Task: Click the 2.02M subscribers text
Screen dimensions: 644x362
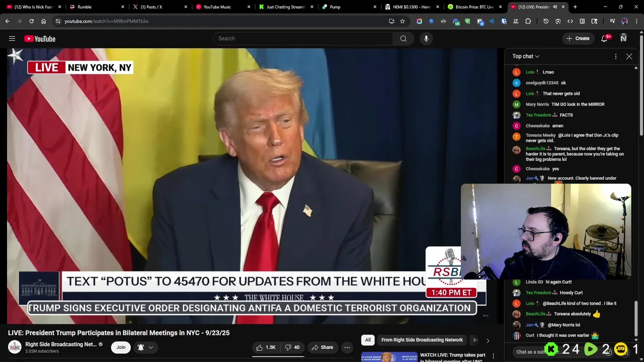Action: 42,351
